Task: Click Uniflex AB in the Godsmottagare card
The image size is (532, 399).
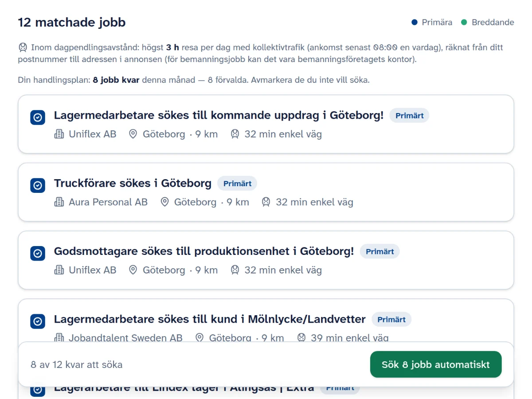Action: click(x=93, y=270)
